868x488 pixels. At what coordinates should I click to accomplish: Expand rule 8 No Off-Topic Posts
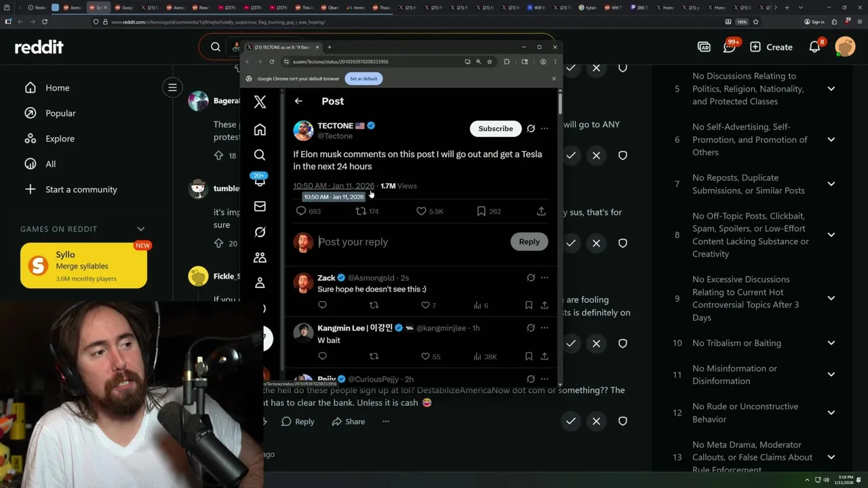[x=831, y=235]
